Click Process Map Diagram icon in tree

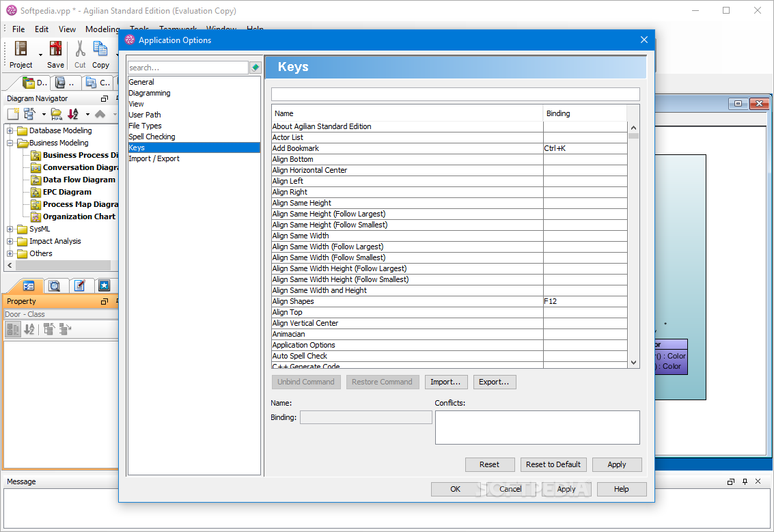coord(36,205)
